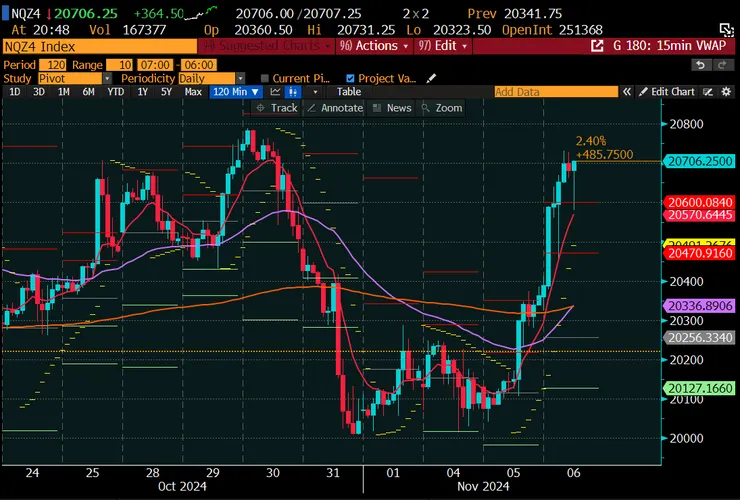Switch to Table view
The image size is (740, 500).
[349, 92]
